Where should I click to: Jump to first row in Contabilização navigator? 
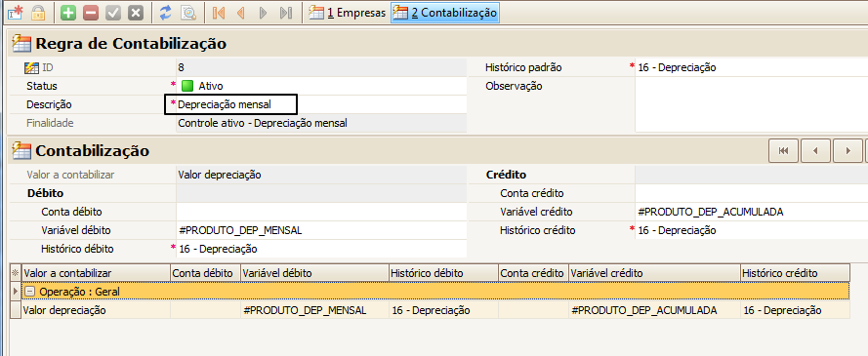pyautogui.click(x=783, y=150)
